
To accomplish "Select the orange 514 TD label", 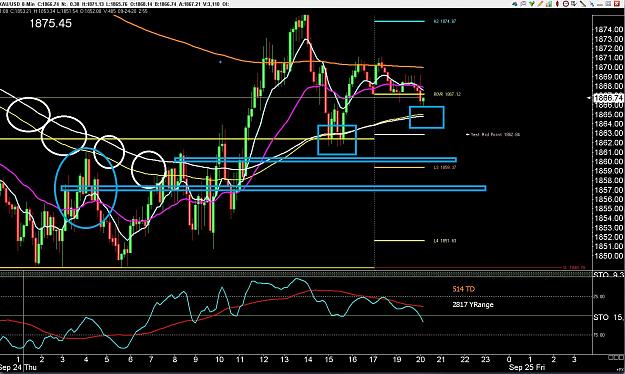I will coord(464,289).
